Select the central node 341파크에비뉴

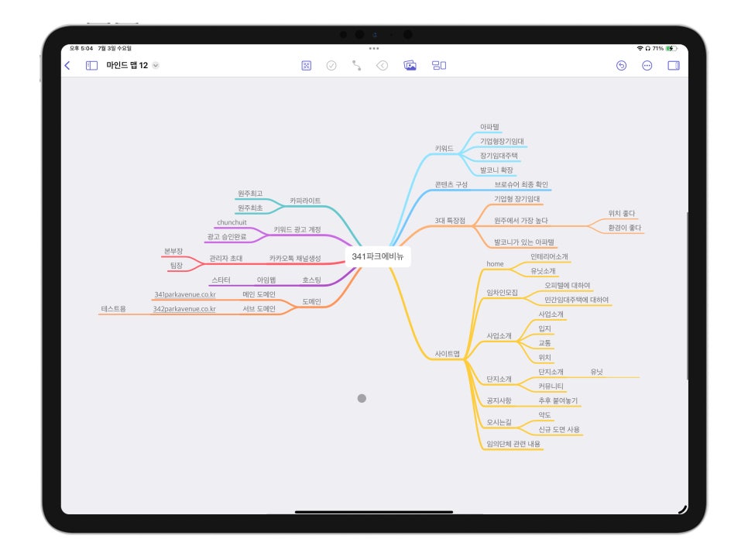[378, 256]
